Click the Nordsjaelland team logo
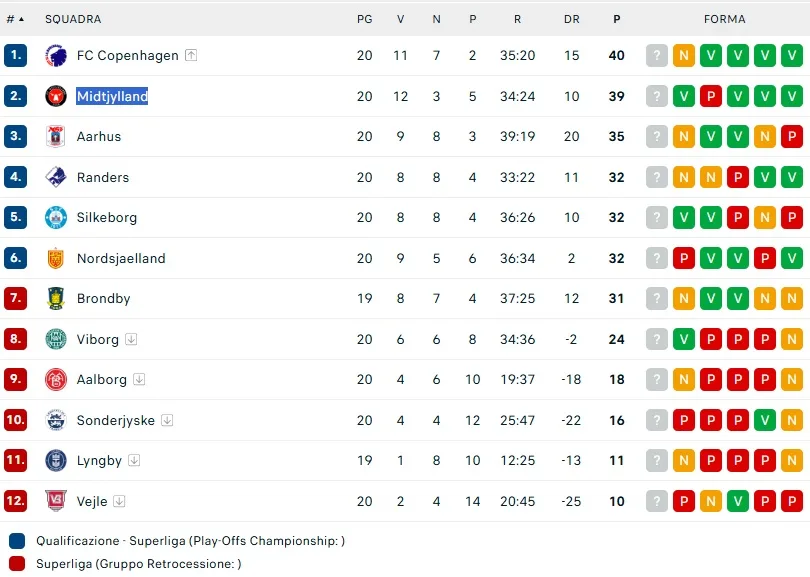This screenshot has width=810, height=577. (55, 258)
